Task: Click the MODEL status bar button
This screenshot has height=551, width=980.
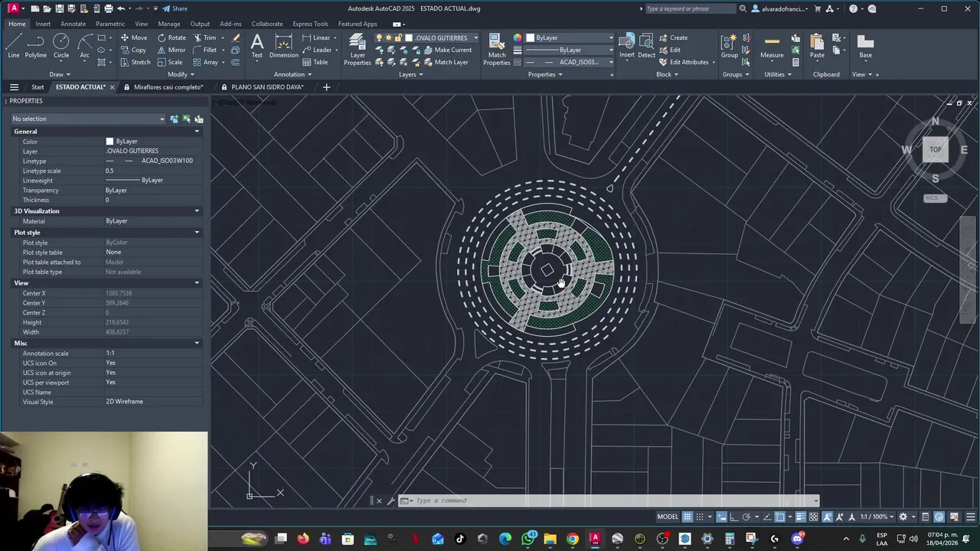Action: click(x=668, y=517)
